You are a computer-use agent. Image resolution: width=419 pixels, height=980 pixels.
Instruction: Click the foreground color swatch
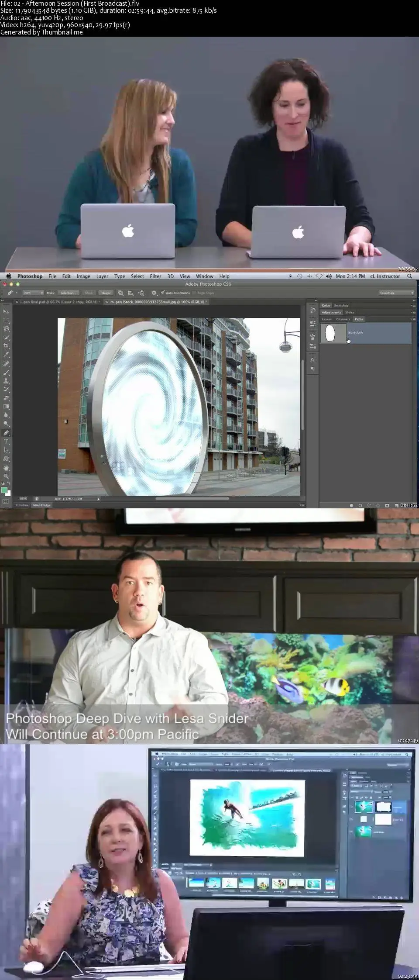[x=4, y=490]
